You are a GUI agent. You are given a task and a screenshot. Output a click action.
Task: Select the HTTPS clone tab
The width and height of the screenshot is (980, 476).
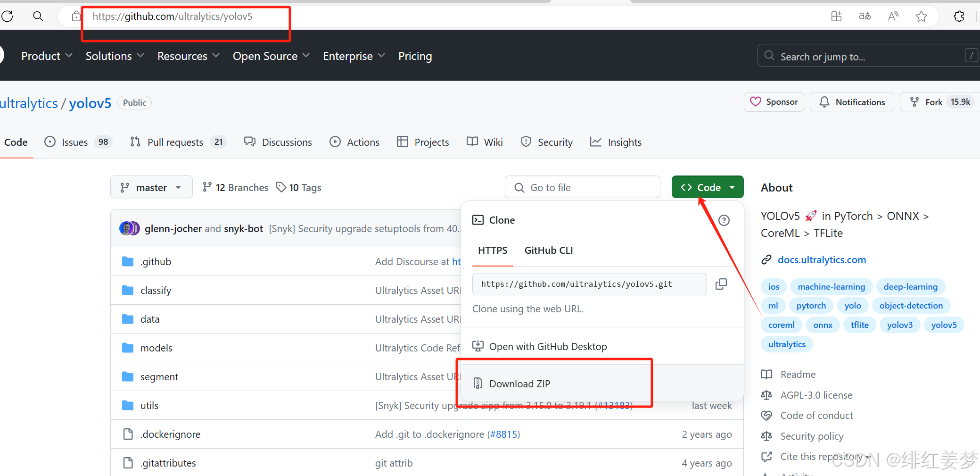click(493, 251)
